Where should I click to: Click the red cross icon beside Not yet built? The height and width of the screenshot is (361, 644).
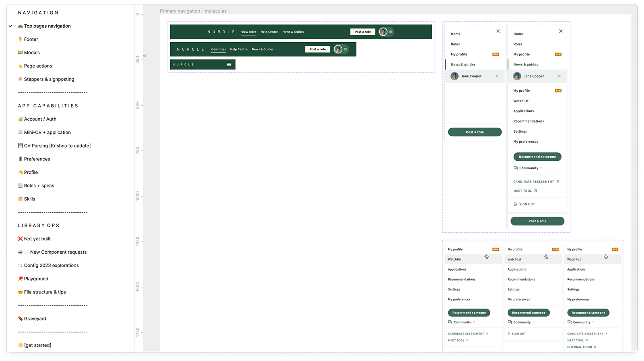point(20,239)
